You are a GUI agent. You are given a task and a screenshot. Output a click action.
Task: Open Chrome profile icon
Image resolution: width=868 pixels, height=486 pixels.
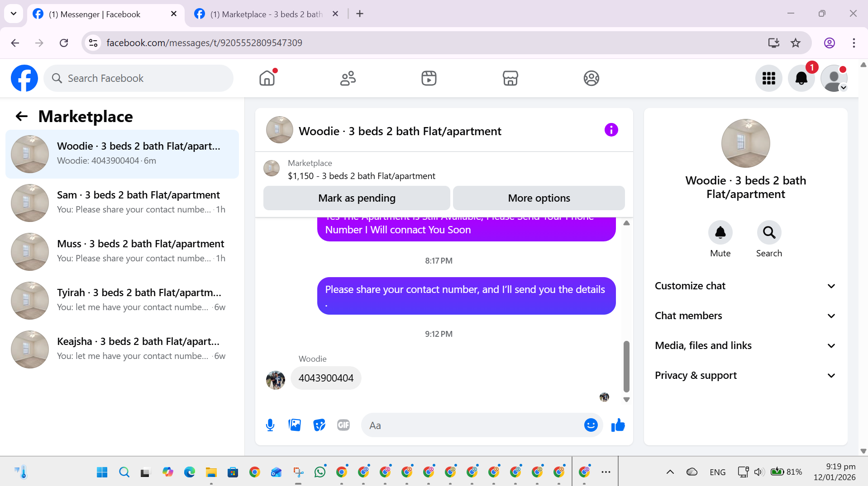click(829, 43)
